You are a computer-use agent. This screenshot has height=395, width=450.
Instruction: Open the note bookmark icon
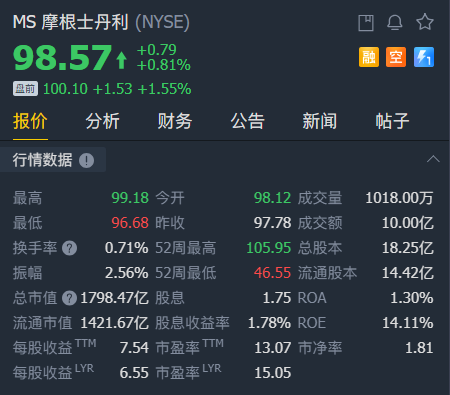click(366, 23)
